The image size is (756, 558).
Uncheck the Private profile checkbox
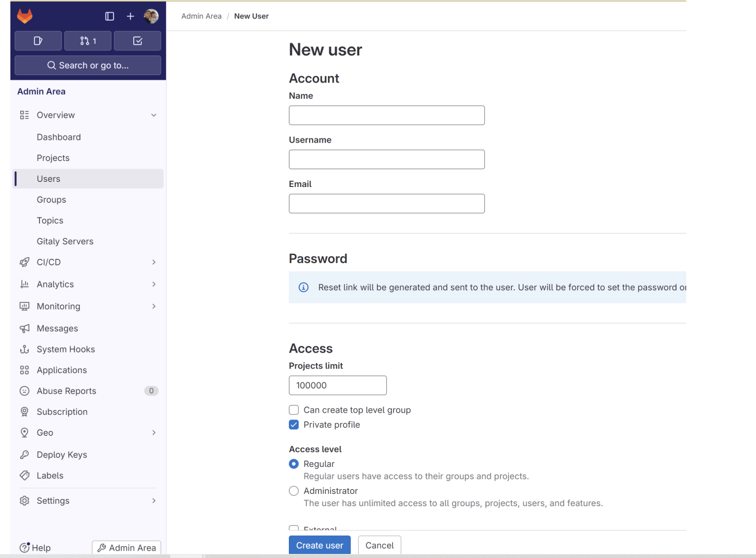point(294,425)
